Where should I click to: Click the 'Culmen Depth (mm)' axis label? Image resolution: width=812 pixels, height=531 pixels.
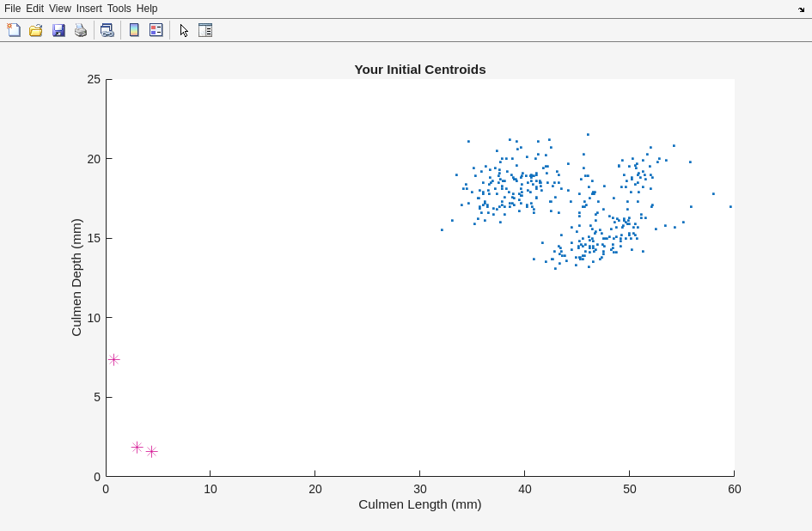76,278
